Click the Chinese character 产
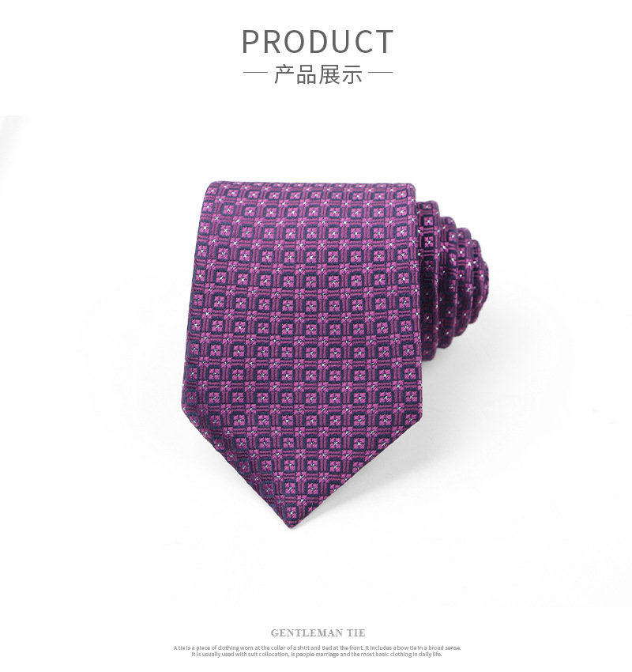Viewport: 632px width, 672px height. [x=284, y=74]
